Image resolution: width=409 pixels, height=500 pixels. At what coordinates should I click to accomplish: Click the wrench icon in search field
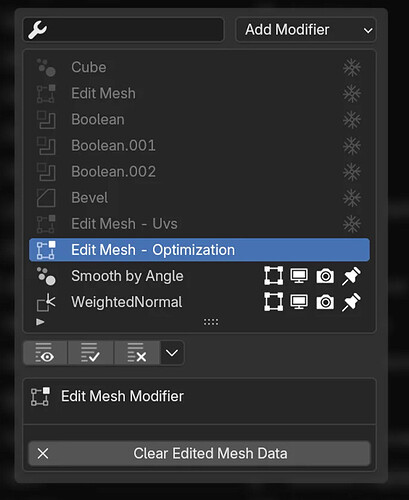click(37, 30)
